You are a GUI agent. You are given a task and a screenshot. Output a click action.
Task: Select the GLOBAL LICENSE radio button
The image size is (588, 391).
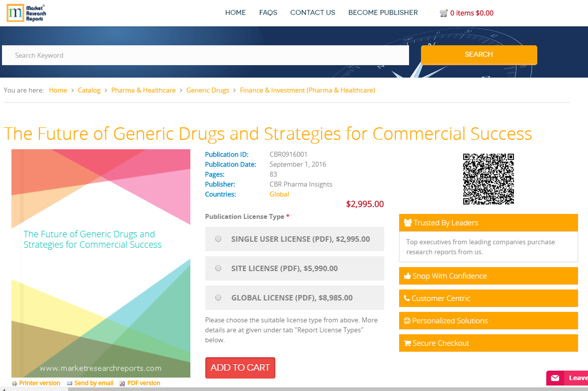click(218, 297)
